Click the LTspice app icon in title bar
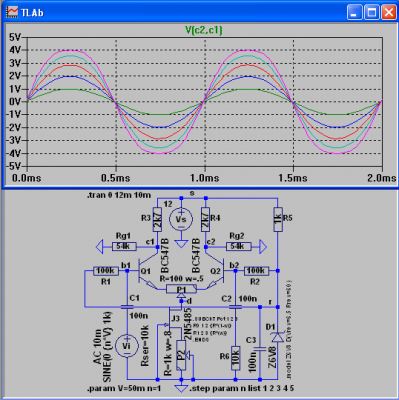399x400 pixels. point(12,12)
